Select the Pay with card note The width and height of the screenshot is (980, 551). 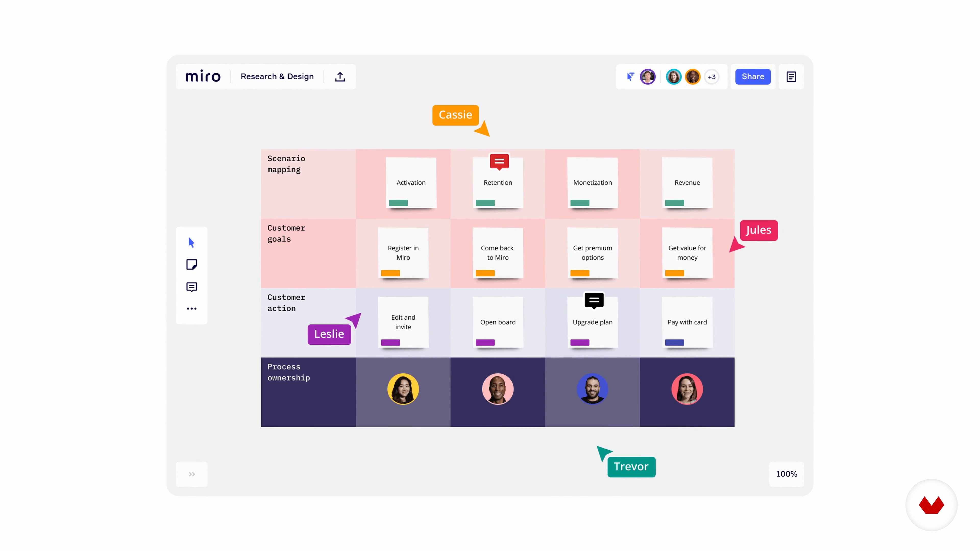pos(687,322)
